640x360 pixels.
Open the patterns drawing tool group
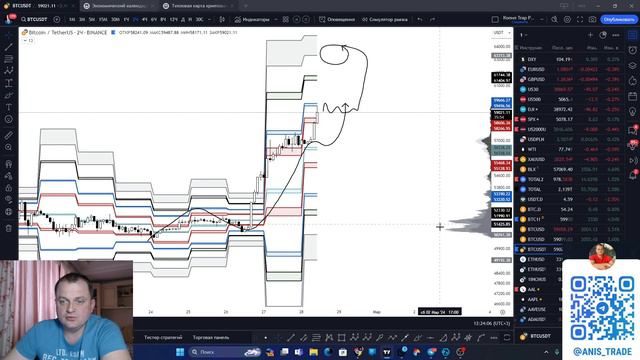9,71
